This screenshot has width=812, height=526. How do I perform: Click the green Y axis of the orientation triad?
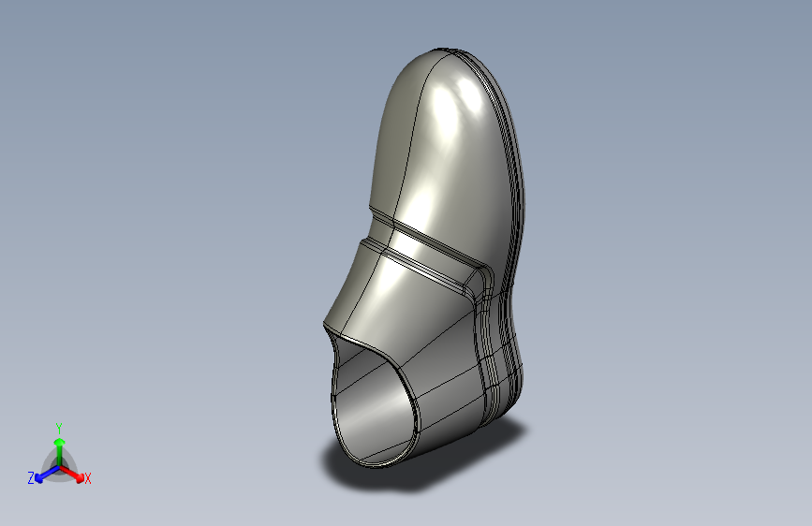click(x=60, y=452)
